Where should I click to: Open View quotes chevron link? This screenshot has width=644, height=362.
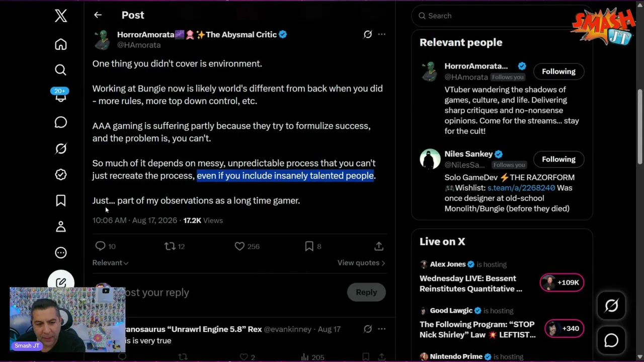[361, 262]
